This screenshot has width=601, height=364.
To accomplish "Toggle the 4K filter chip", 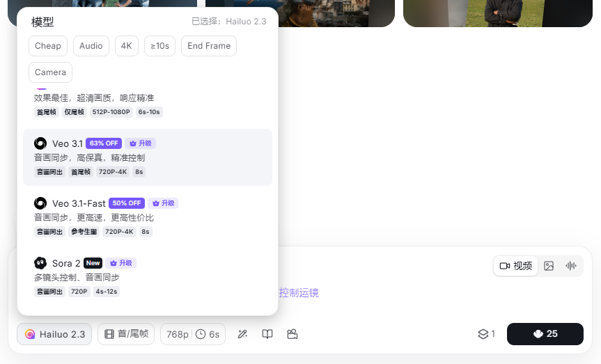I will (x=127, y=46).
